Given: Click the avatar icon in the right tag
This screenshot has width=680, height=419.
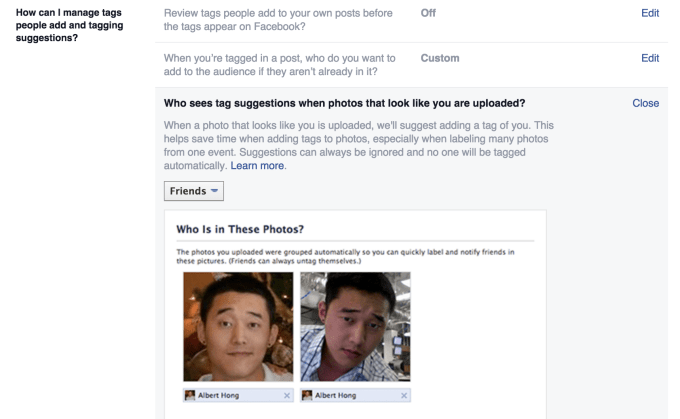Looking at the screenshot, I should point(307,396).
